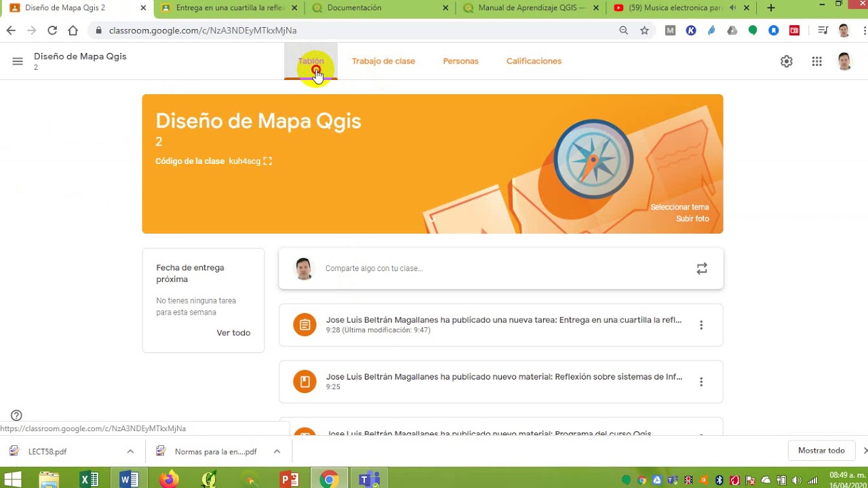Screen dimensions: 868x488
Task: Click the Diseño de Mapa Qgis header title
Action: click(x=80, y=56)
